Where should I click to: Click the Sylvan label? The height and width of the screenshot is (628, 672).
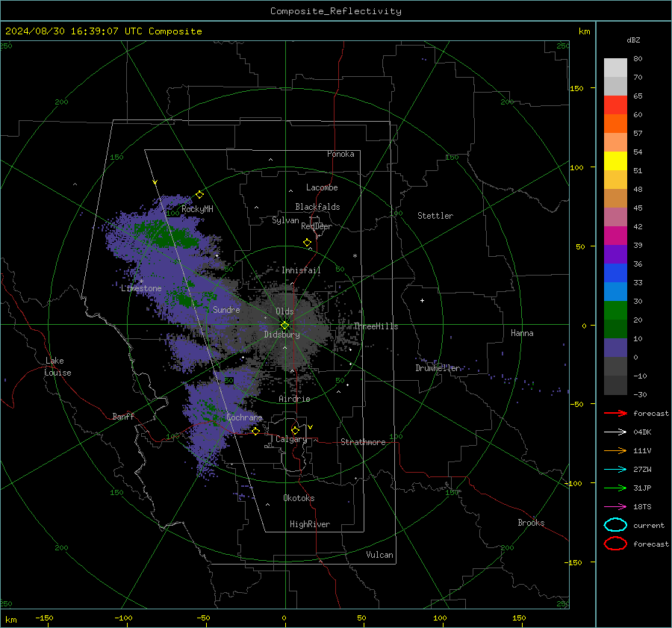pos(285,220)
